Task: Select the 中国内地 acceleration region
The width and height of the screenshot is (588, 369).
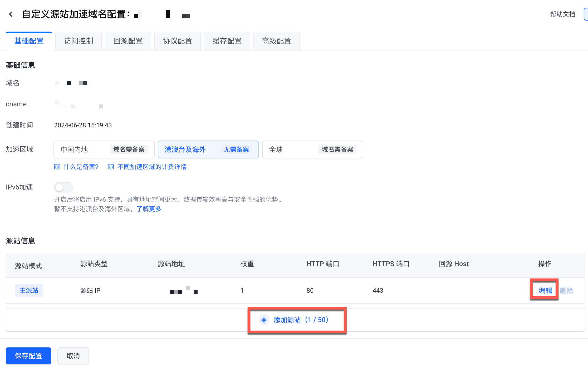Action: 104,149
